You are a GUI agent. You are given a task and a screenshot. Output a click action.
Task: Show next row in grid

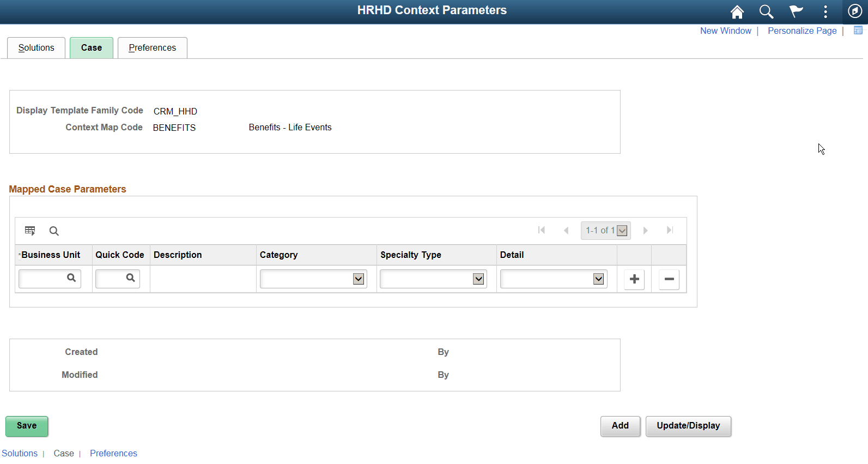coord(645,230)
